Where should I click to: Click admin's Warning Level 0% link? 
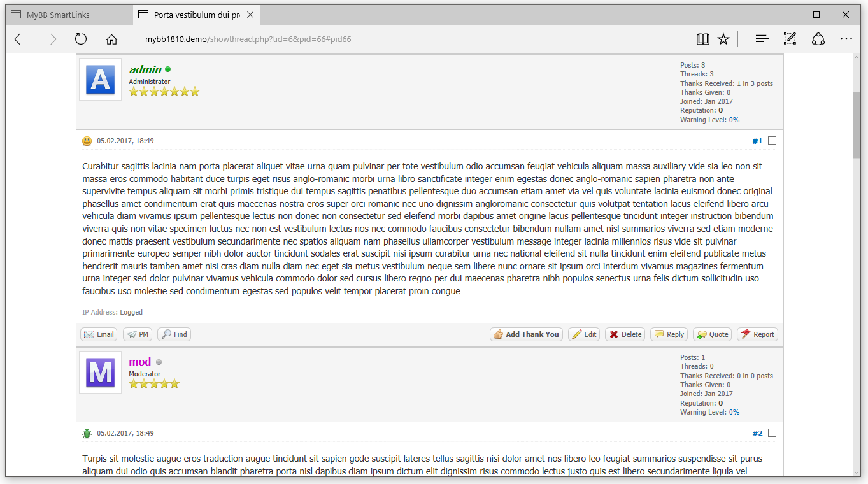pos(734,120)
